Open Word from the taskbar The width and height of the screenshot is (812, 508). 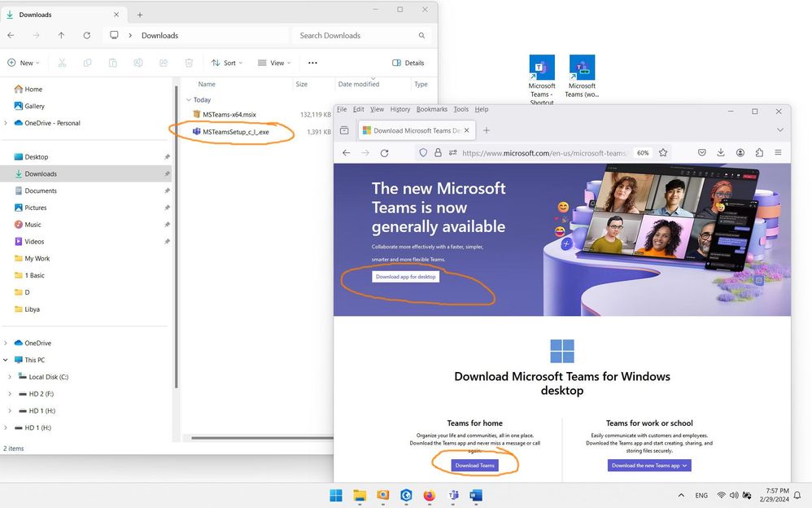(476, 495)
